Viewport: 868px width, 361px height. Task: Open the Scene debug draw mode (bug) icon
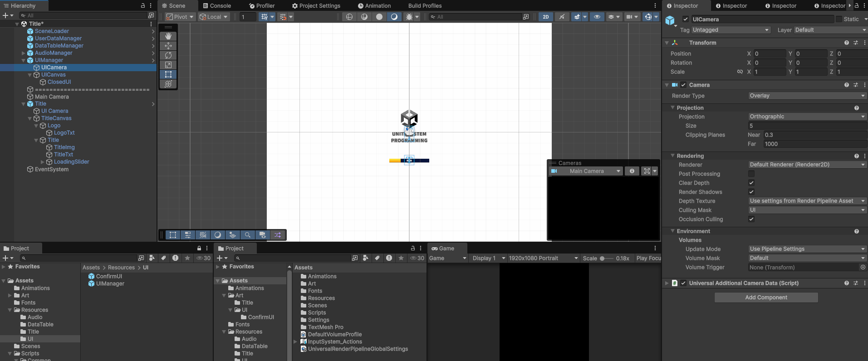click(x=409, y=17)
